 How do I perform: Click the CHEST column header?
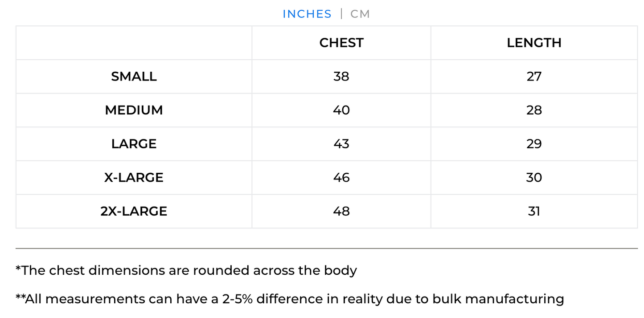[x=341, y=43]
